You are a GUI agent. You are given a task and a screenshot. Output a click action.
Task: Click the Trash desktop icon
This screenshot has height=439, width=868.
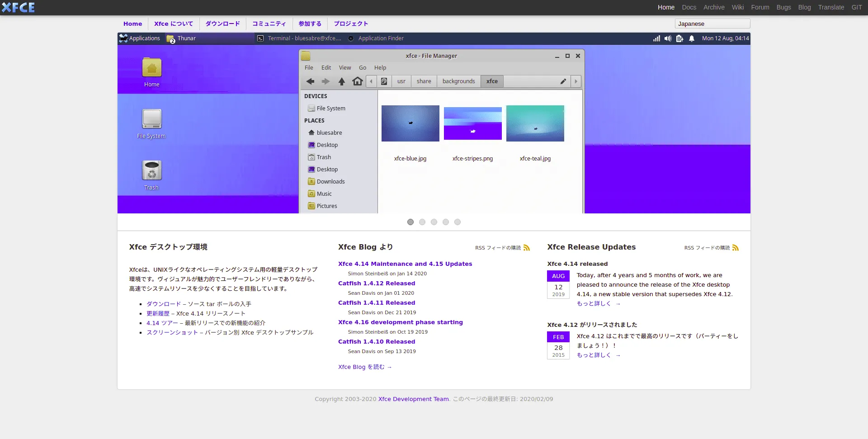(x=151, y=175)
